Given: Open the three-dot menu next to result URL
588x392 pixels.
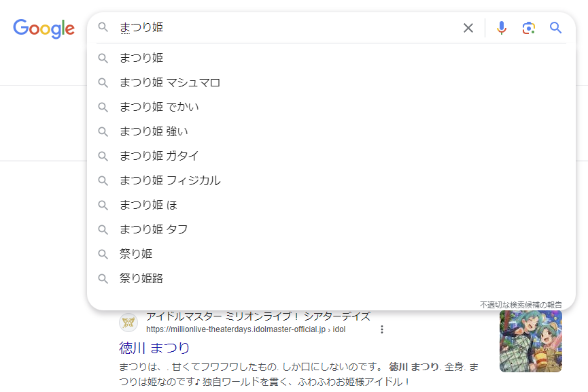Looking at the screenshot, I should click(x=382, y=329).
